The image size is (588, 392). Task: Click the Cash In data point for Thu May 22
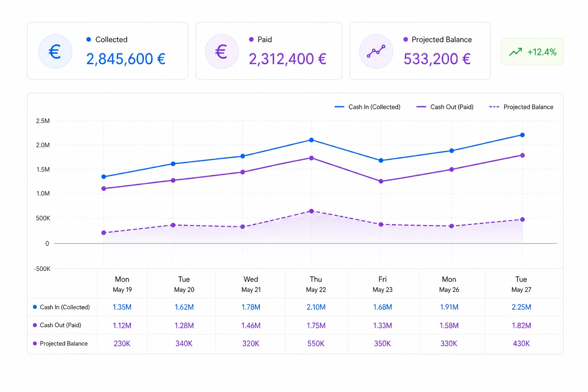311,140
